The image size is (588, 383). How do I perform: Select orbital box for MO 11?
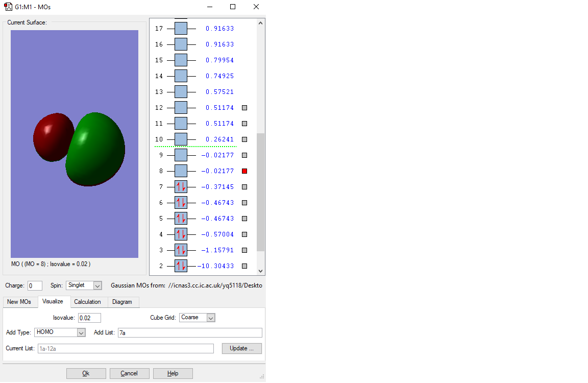click(181, 124)
